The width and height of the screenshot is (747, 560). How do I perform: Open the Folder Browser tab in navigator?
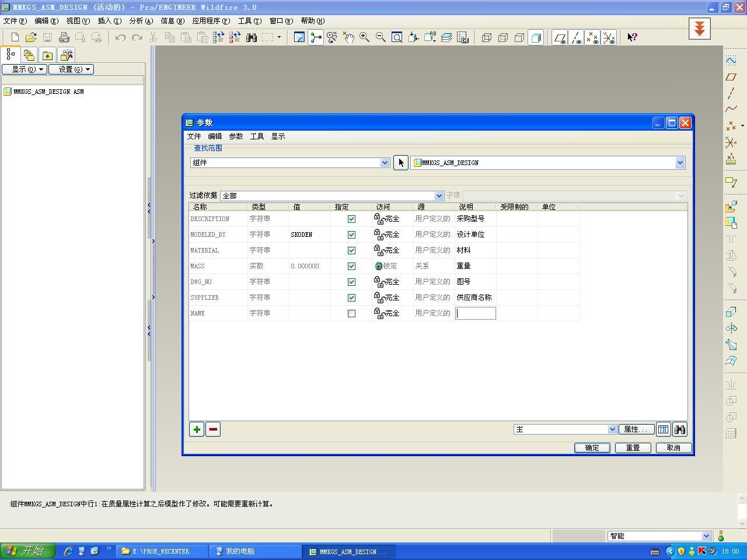click(x=29, y=55)
